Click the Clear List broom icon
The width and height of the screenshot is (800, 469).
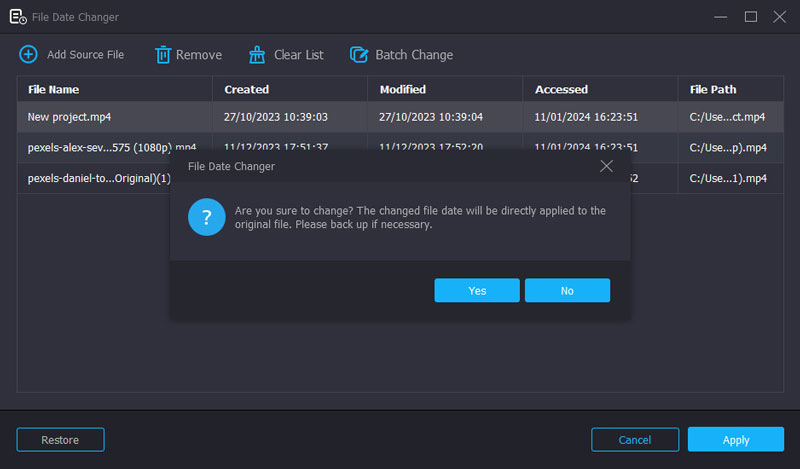point(257,55)
